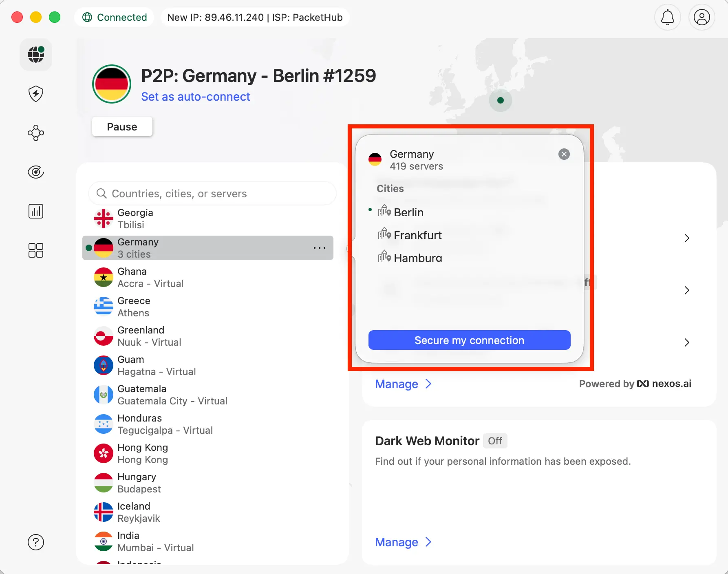
Task: Open Threat Protection shield icon in sidebar
Action: click(x=36, y=94)
